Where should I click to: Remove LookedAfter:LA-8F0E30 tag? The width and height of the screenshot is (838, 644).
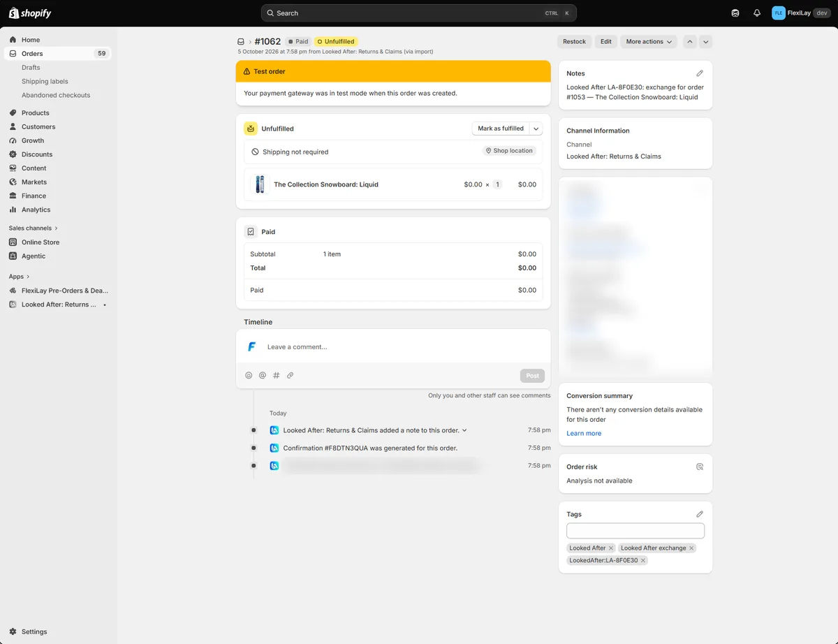(x=643, y=561)
